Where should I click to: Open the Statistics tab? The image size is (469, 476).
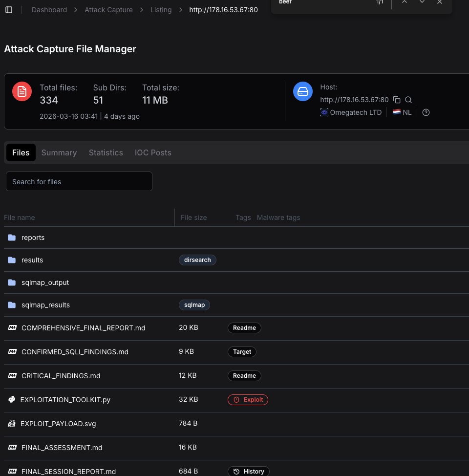(106, 152)
